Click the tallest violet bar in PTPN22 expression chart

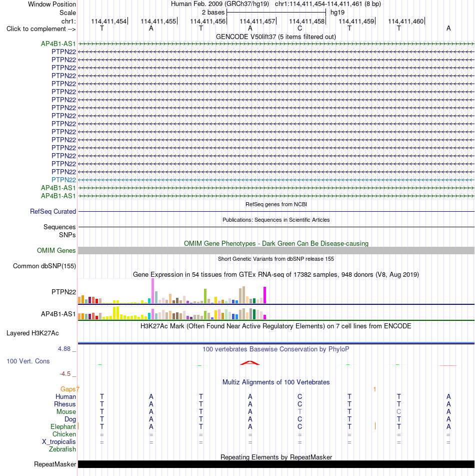[x=153, y=291]
